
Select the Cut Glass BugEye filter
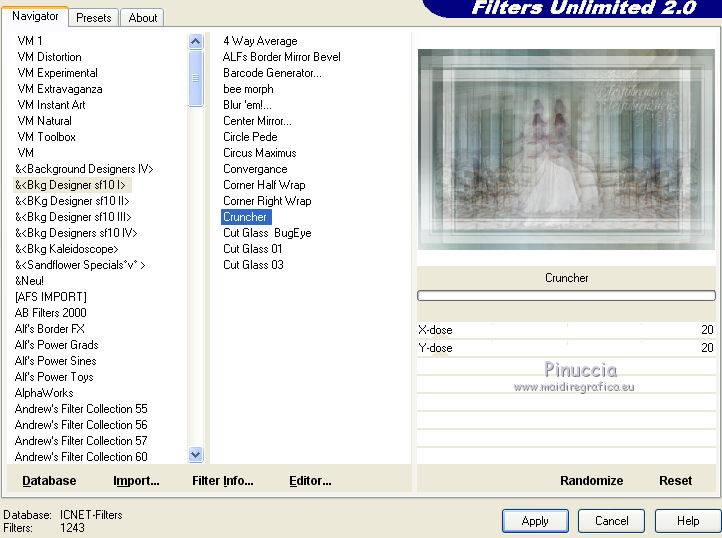coord(267,233)
